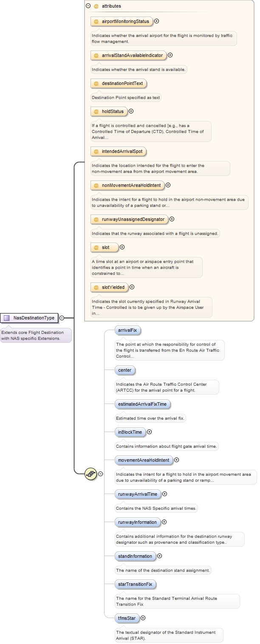Click the sequence compositor icon
The width and height of the screenshot is (260, 644).
pos(90,474)
